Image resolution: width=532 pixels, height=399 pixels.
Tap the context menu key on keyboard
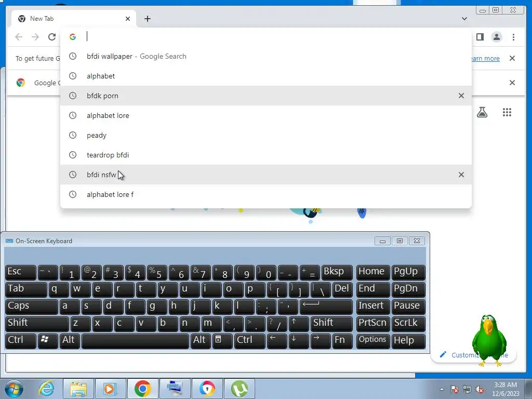(x=222, y=341)
